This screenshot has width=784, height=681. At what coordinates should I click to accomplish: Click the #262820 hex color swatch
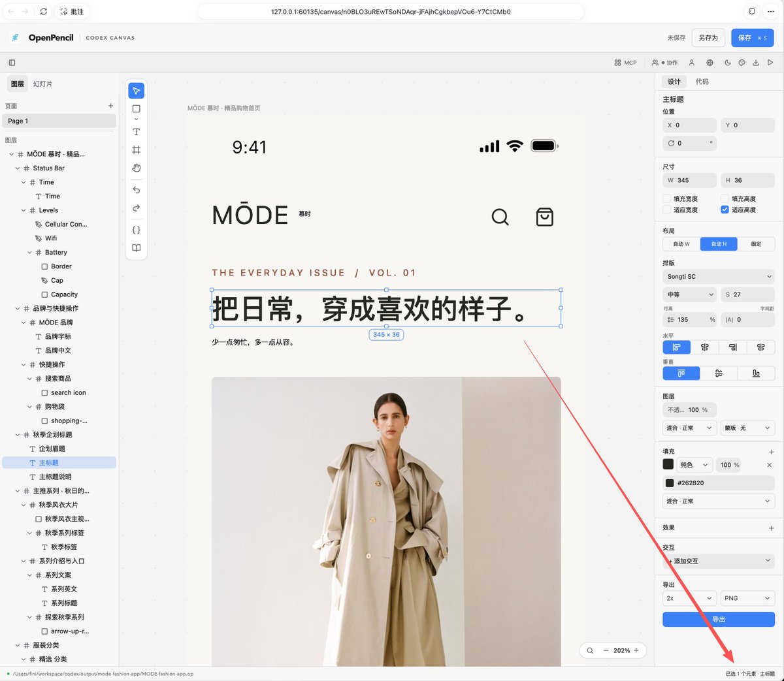pos(670,483)
